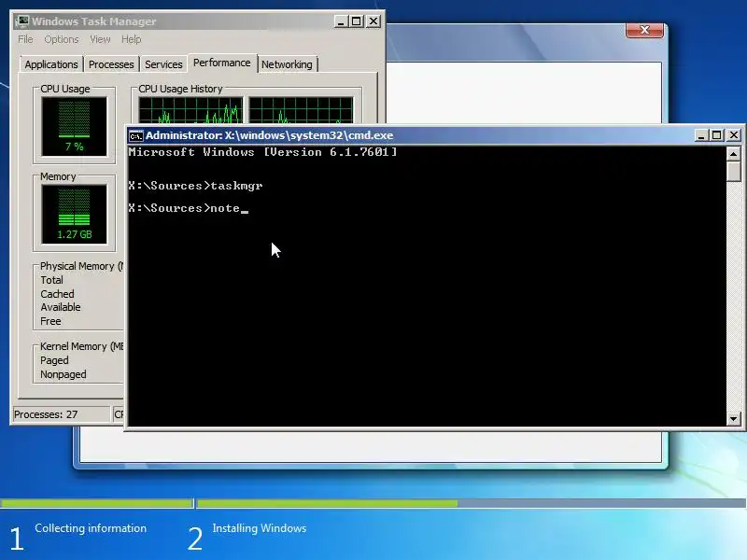Click the 'X:\Sources>note' prompt line
This screenshot has width=747, height=560.
coord(189,208)
